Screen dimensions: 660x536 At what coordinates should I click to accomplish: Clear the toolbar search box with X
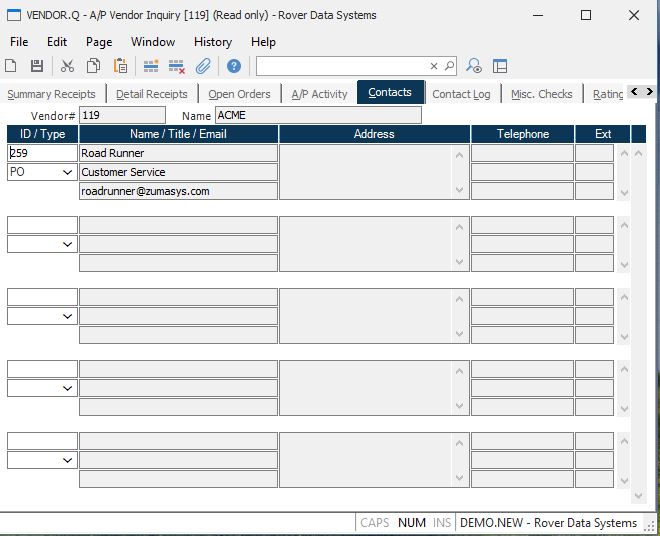click(434, 66)
